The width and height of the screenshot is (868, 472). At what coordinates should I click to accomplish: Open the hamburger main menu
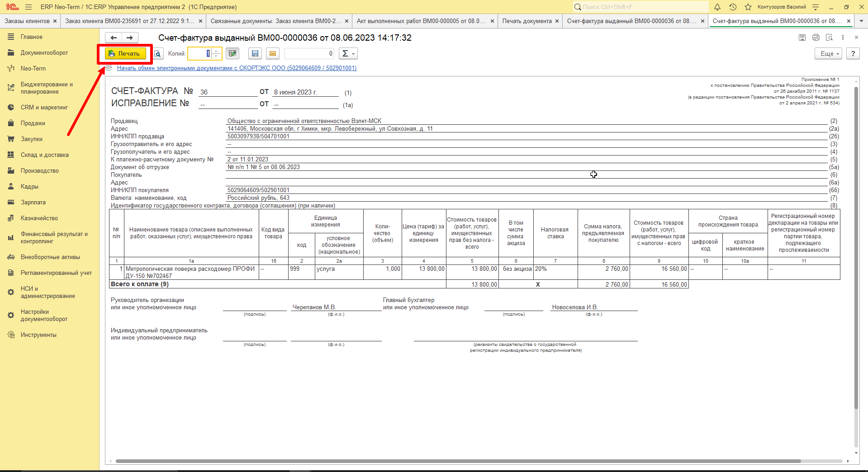point(28,7)
